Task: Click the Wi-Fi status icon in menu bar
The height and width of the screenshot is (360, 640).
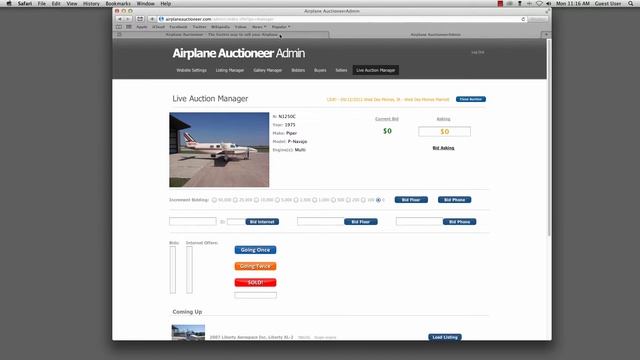Action: (x=539, y=3)
